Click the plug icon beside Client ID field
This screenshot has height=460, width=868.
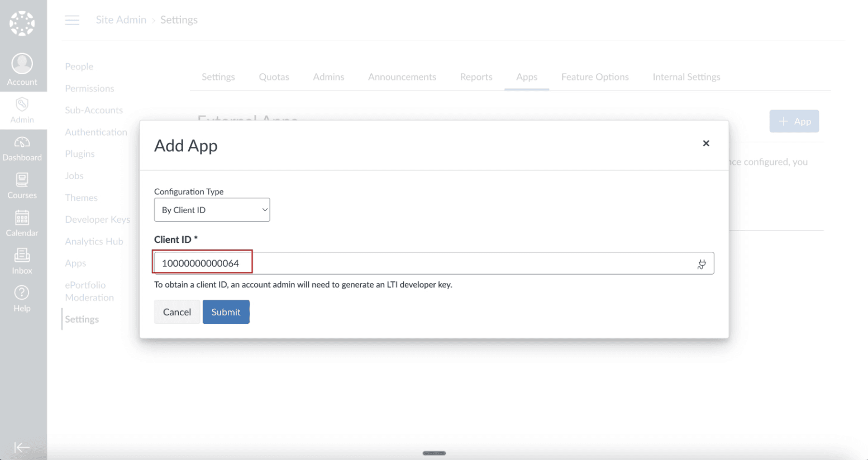point(702,264)
